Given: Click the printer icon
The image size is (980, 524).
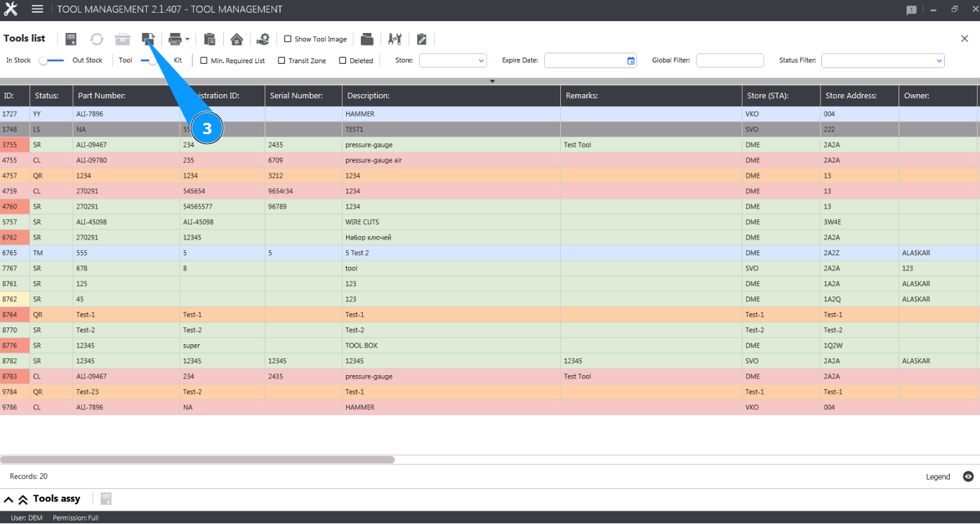Looking at the screenshot, I should click(175, 39).
